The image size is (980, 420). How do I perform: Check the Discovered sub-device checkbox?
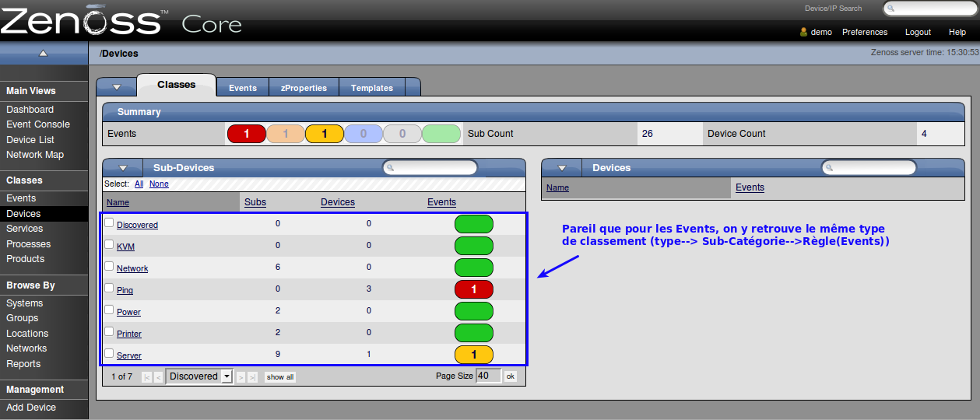(109, 223)
